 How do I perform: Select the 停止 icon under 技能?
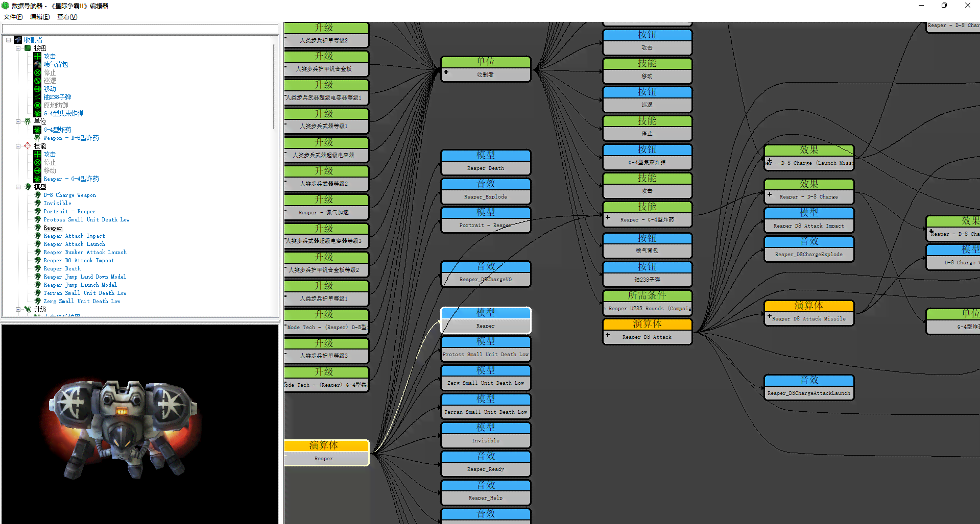point(37,162)
